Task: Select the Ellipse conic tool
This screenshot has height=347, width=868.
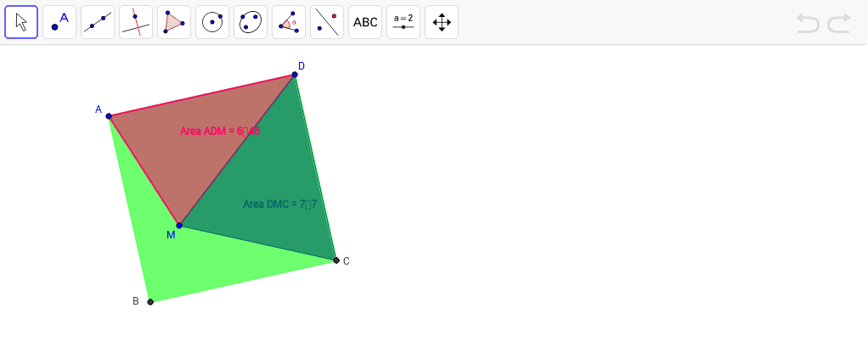Action: [251, 22]
